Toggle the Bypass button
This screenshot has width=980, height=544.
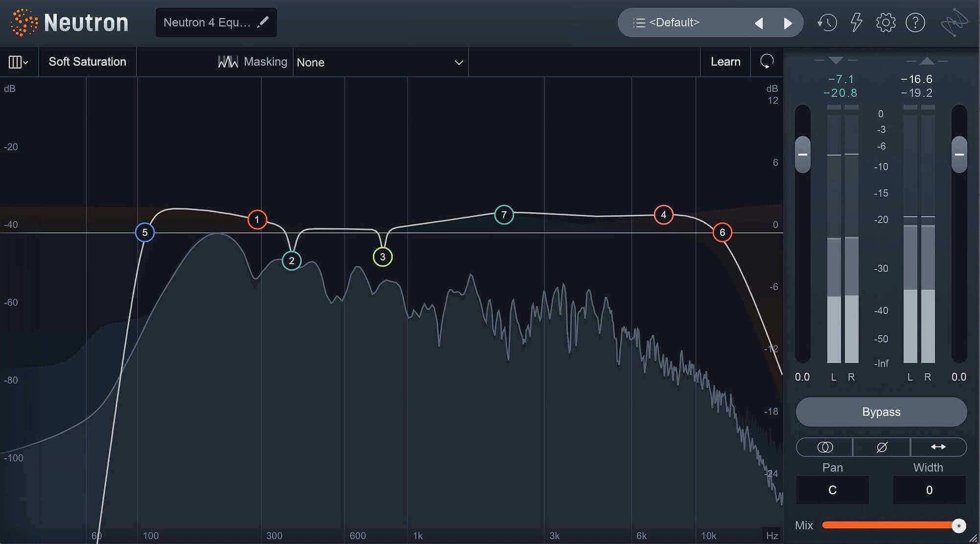pyautogui.click(x=881, y=412)
